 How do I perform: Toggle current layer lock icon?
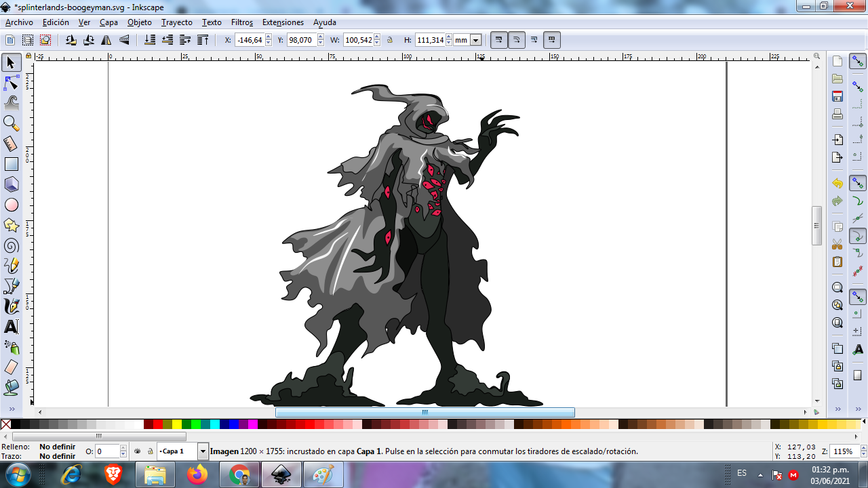coord(150,451)
